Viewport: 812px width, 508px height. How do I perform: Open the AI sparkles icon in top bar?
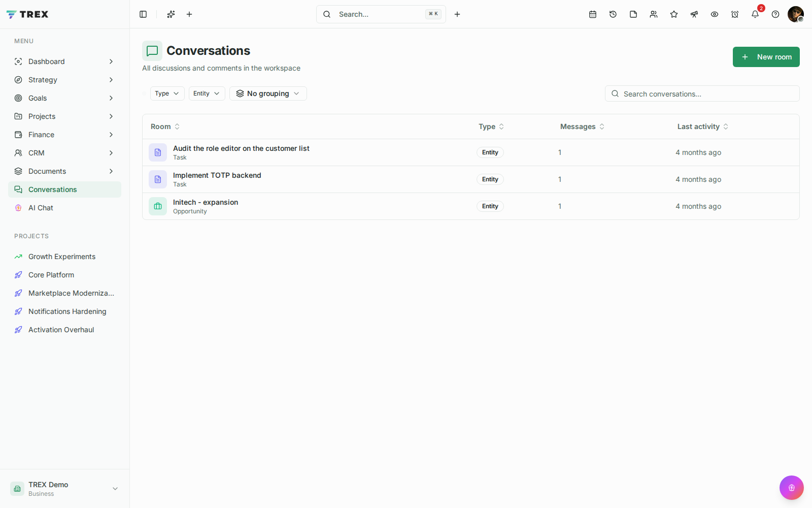pos(171,14)
